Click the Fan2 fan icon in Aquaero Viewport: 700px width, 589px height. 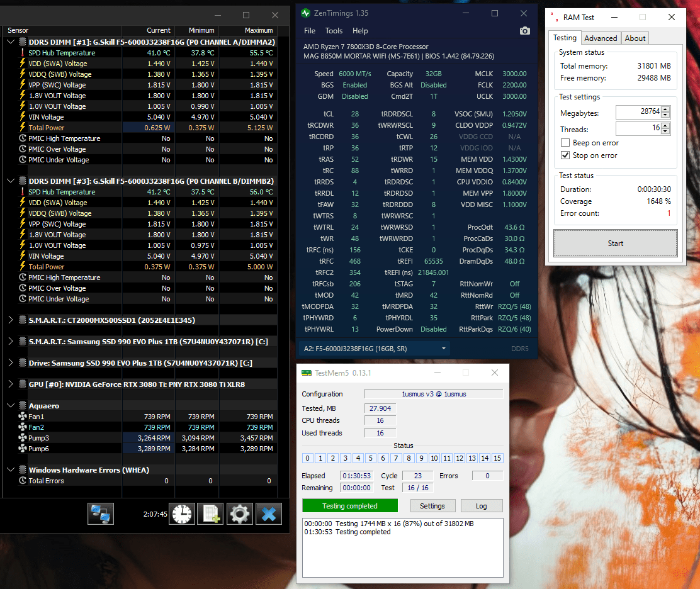(x=22, y=427)
